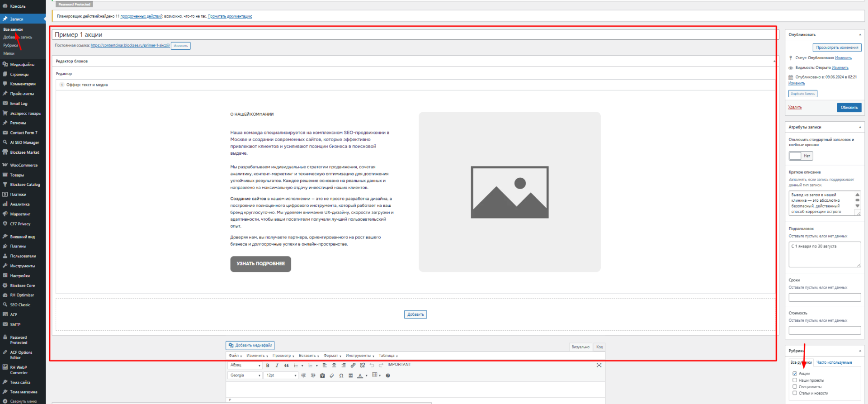Check the Наши проекты category
Viewport: 868px width, 404px height.
795,380
